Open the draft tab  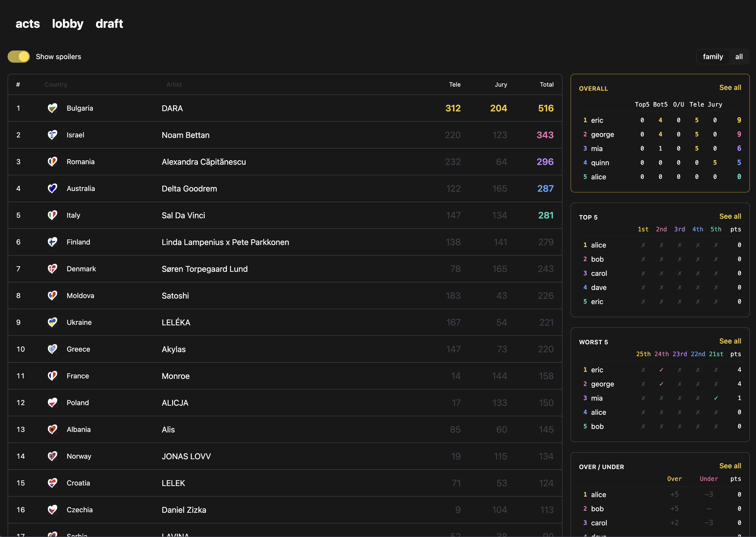(109, 24)
